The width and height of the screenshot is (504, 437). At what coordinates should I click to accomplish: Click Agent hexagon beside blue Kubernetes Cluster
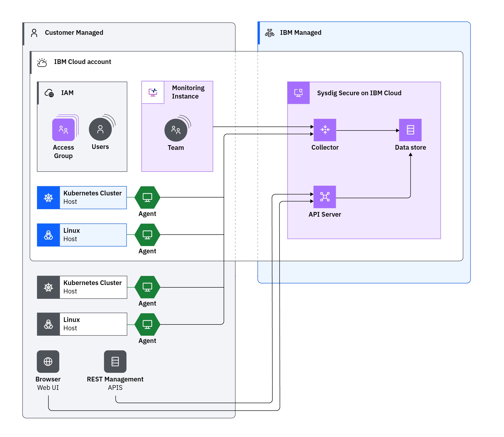click(x=147, y=197)
